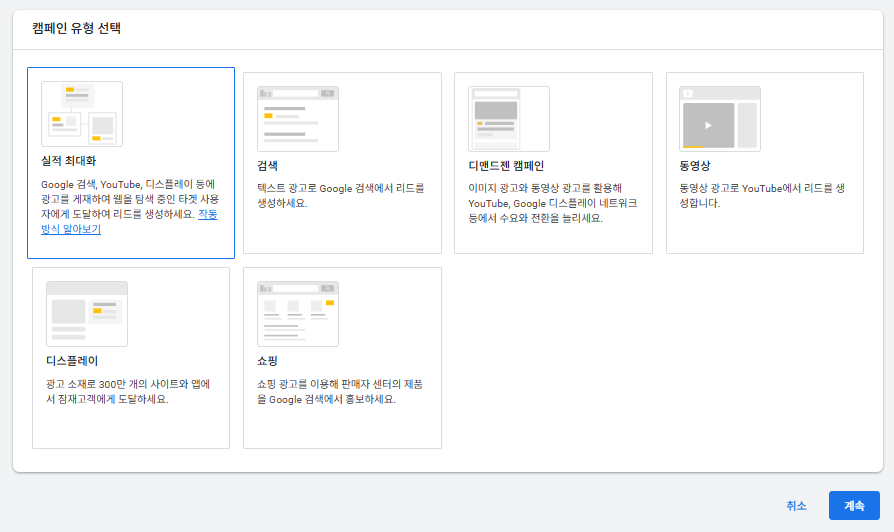Click the 동영상 description about YouTube leads
Screen dimensions: 894x532
[763, 195]
